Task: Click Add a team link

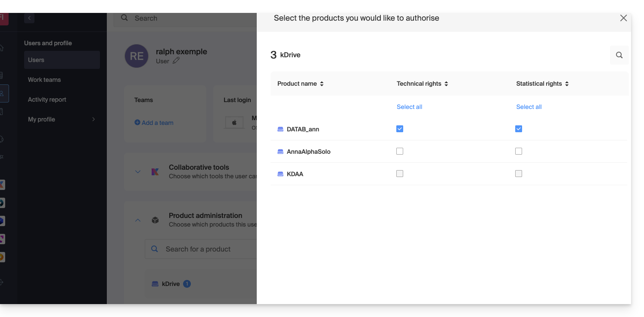Action: tap(154, 123)
